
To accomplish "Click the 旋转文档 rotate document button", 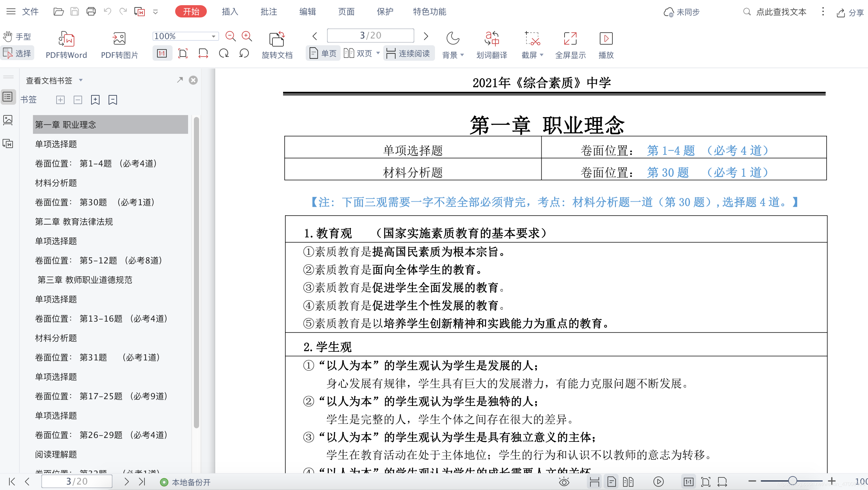I will coord(277,45).
